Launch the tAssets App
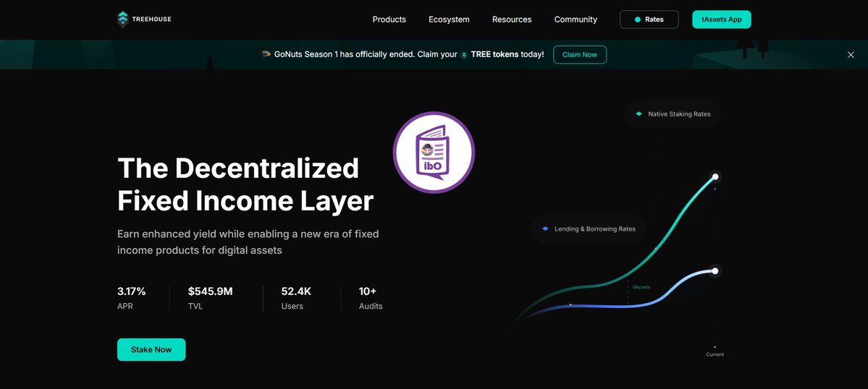868x389 pixels. pyautogui.click(x=722, y=20)
